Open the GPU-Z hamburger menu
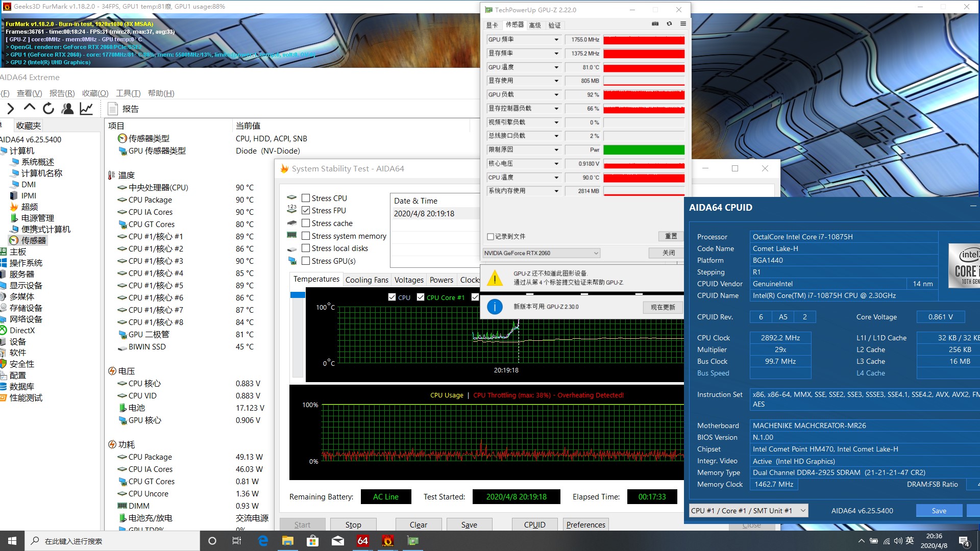 coord(683,24)
